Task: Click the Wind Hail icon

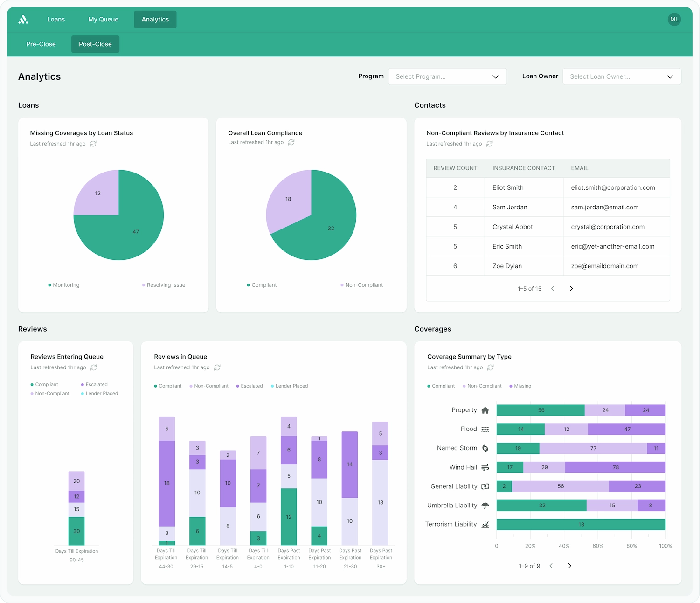Action: 485,467
